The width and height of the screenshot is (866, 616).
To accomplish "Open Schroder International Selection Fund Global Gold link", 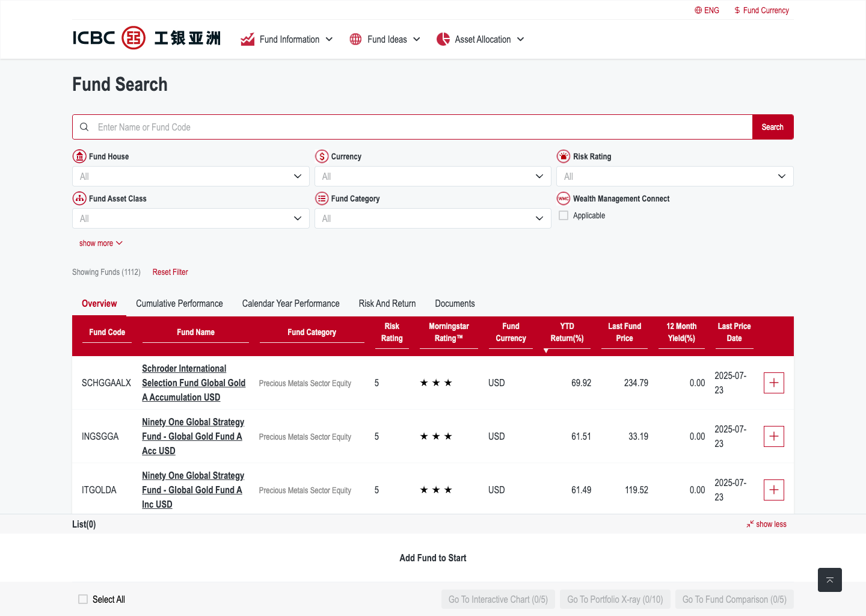I will coord(194,383).
